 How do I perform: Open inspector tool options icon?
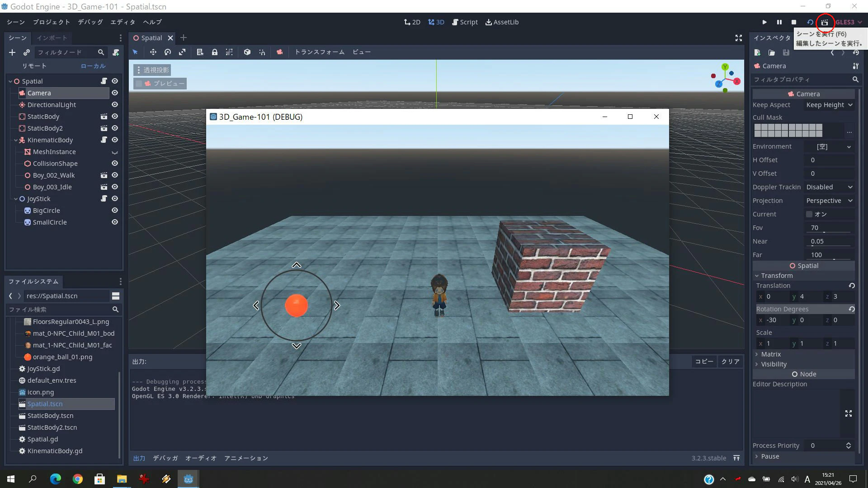pyautogui.click(x=855, y=66)
